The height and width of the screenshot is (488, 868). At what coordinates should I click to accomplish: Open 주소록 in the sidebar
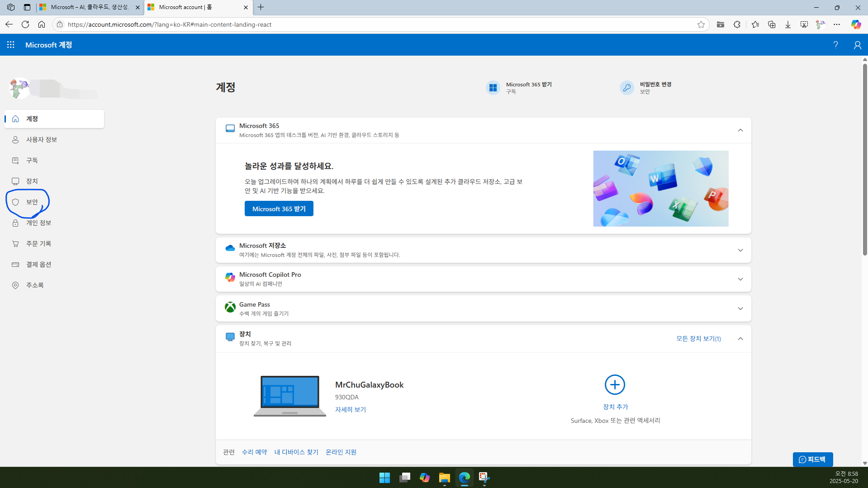[x=54, y=285]
